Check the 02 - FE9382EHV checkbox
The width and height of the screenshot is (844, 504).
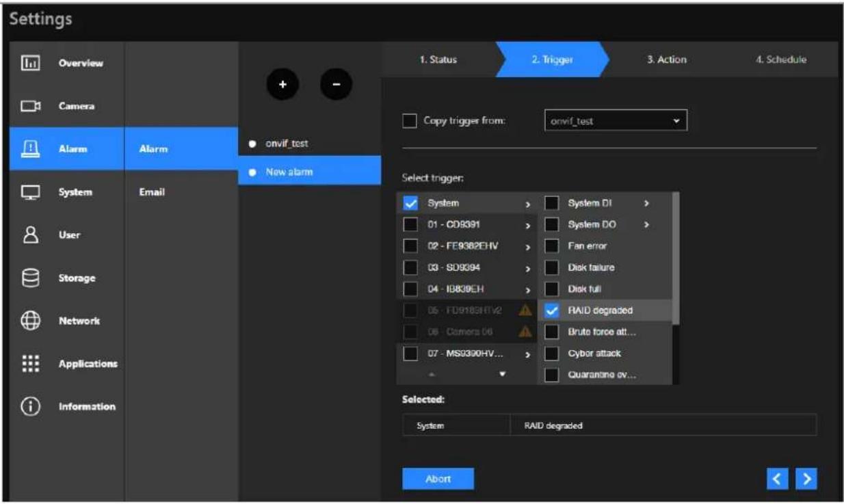(x=410, y=246)
